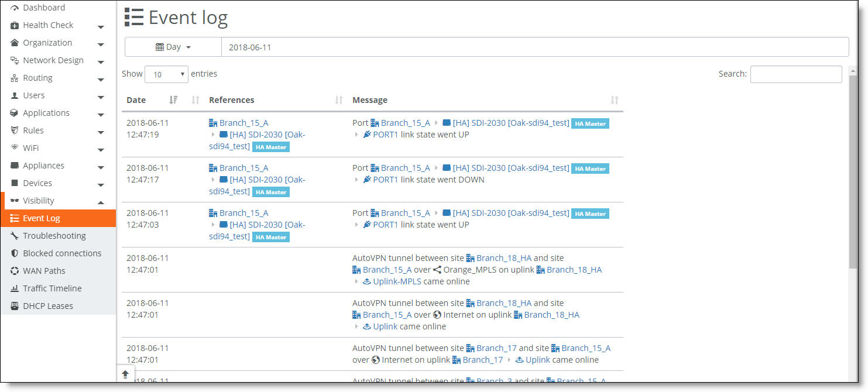Open the show entries count dropdown

(x=166, y=74)
